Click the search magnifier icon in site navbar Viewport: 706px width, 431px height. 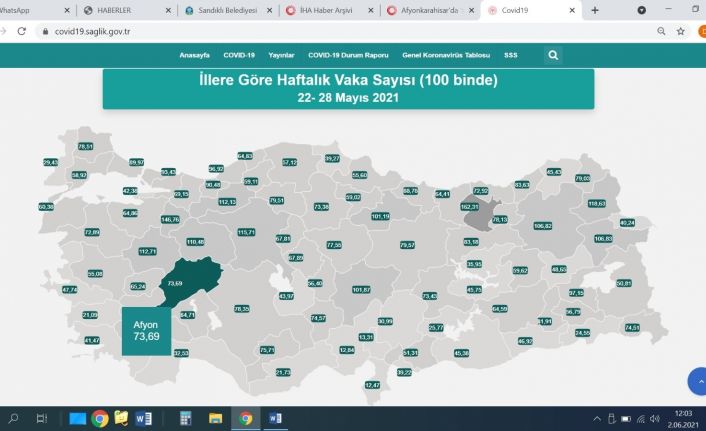coord(554,55)
